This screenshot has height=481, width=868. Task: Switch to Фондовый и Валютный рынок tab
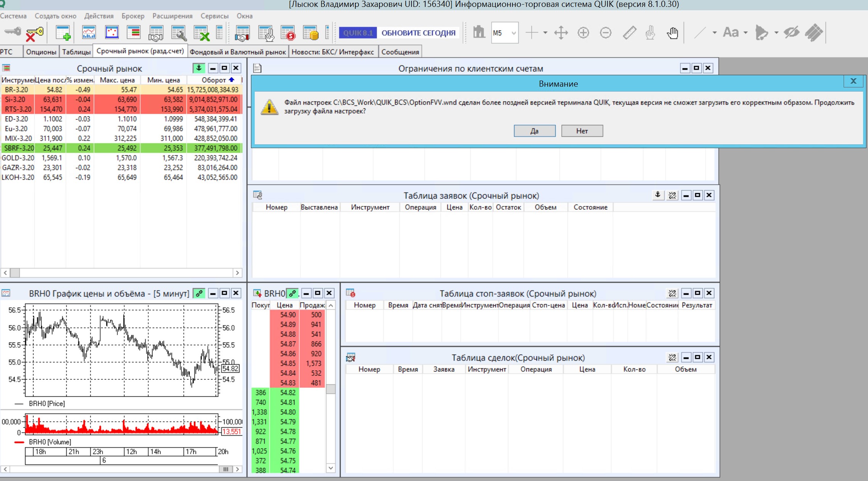238,52
